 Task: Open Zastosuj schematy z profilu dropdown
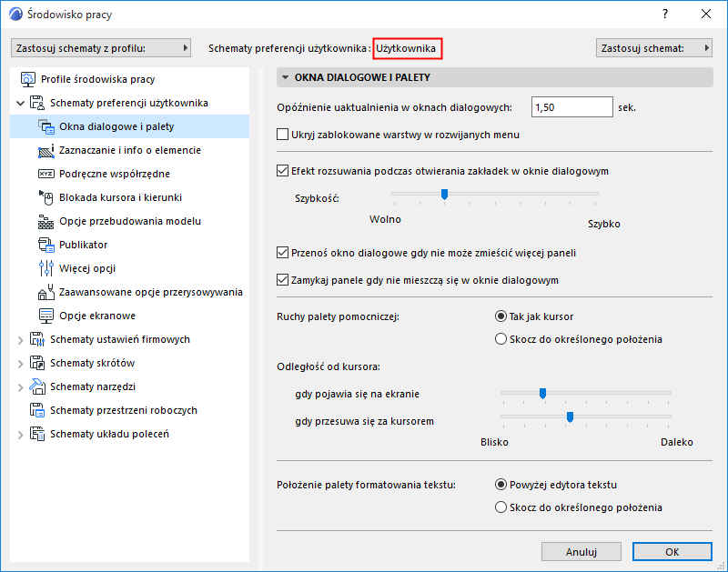(101, 48)
